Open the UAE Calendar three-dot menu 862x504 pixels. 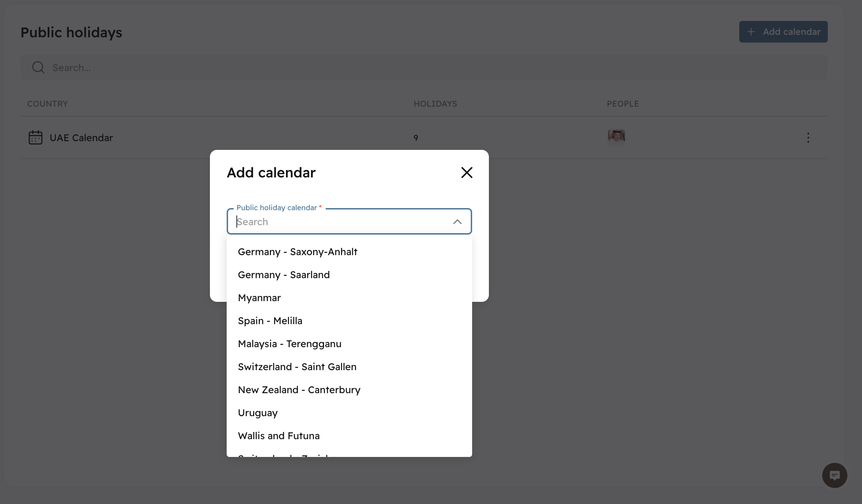tap(808, 138)
